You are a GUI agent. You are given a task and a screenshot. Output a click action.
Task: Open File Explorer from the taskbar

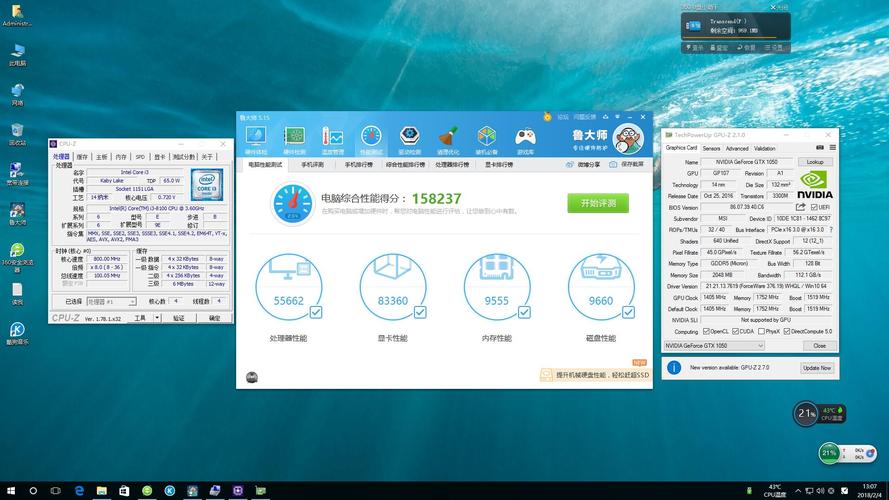coord(101,490)
